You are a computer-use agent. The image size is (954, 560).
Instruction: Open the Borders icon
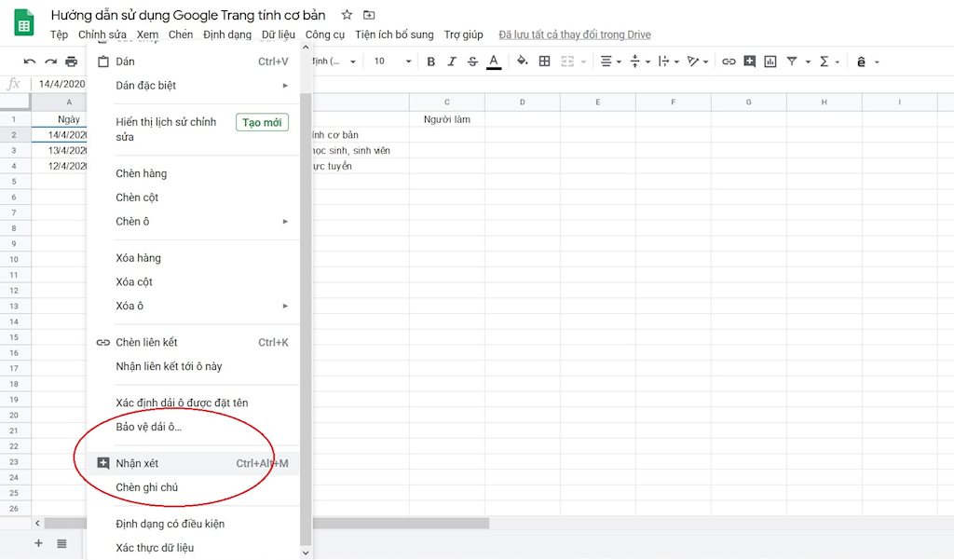pyautogui.click(x=545, y=61)
